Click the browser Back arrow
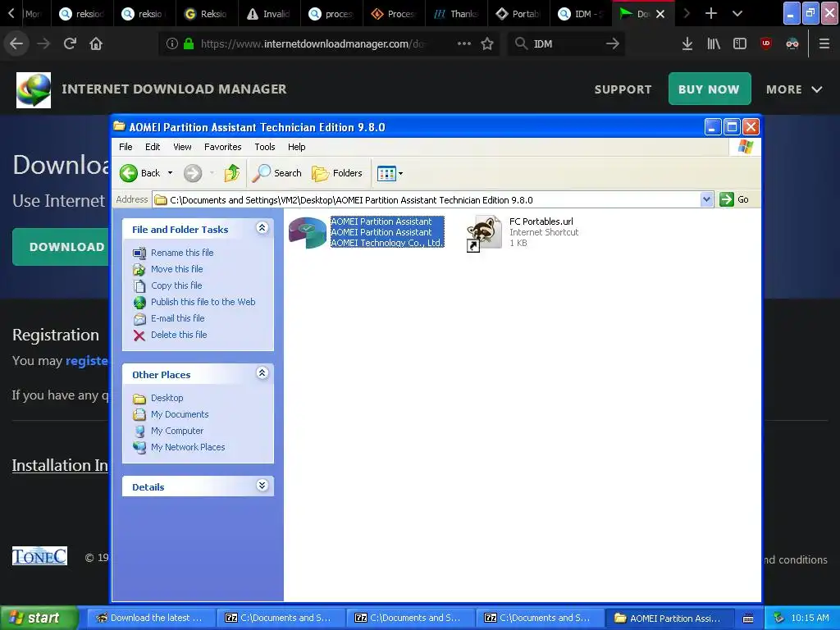This screenshot has width=840, height=630. pos(16,43)
